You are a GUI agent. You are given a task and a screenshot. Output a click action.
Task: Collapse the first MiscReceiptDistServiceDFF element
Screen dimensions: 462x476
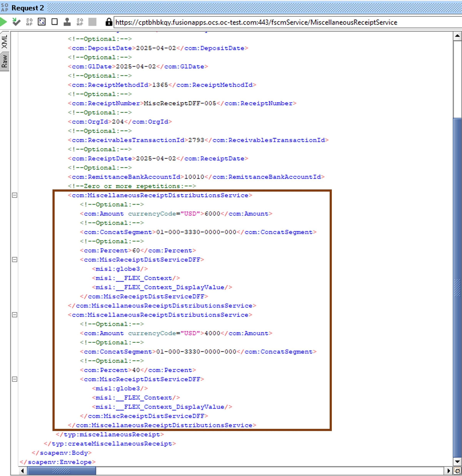point(15,260)
